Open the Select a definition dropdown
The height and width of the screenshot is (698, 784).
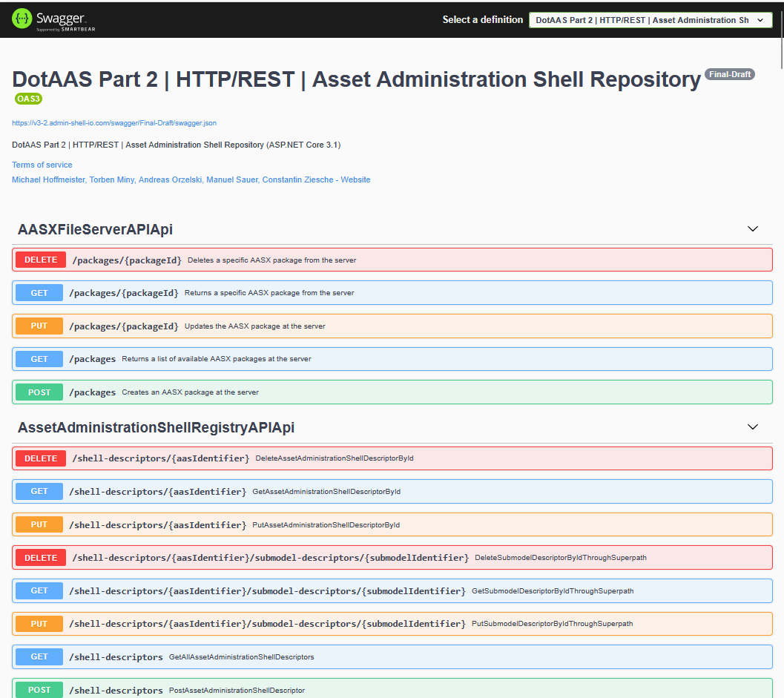click(x=650, y=20)
